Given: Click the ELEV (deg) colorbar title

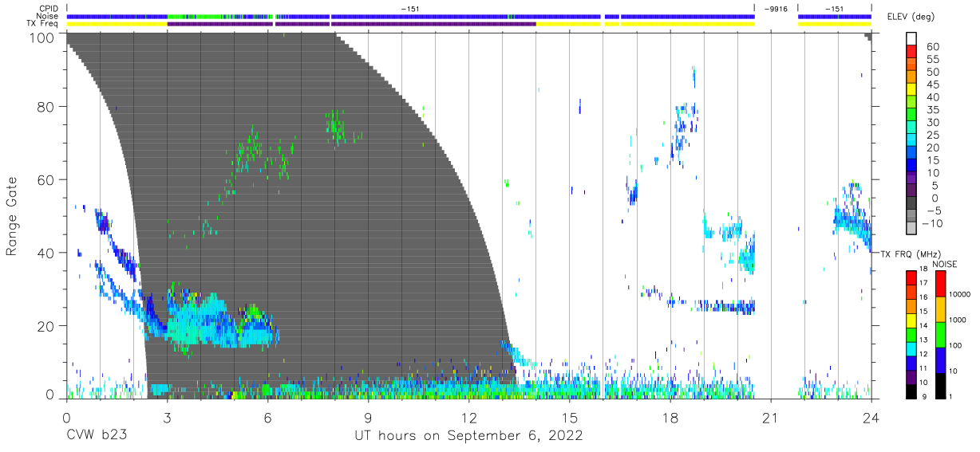Looking at the screenshot, I should coord(911,17).
